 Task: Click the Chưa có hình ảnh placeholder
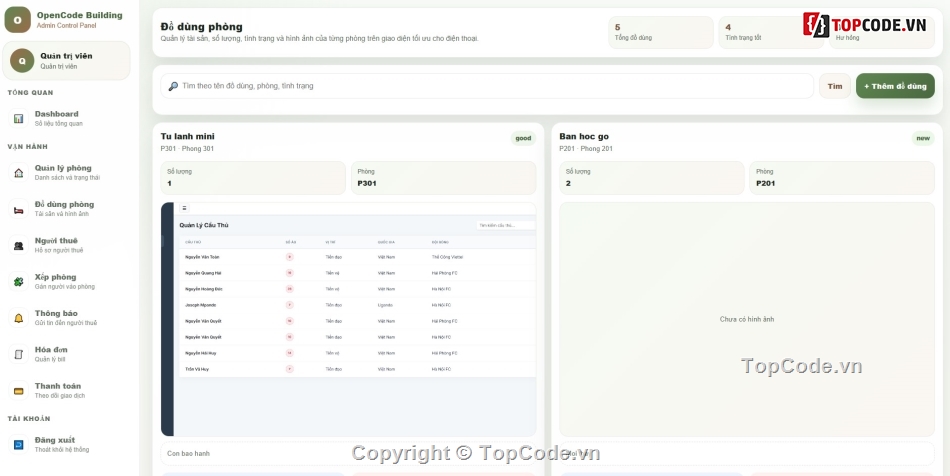coord(746,319)
